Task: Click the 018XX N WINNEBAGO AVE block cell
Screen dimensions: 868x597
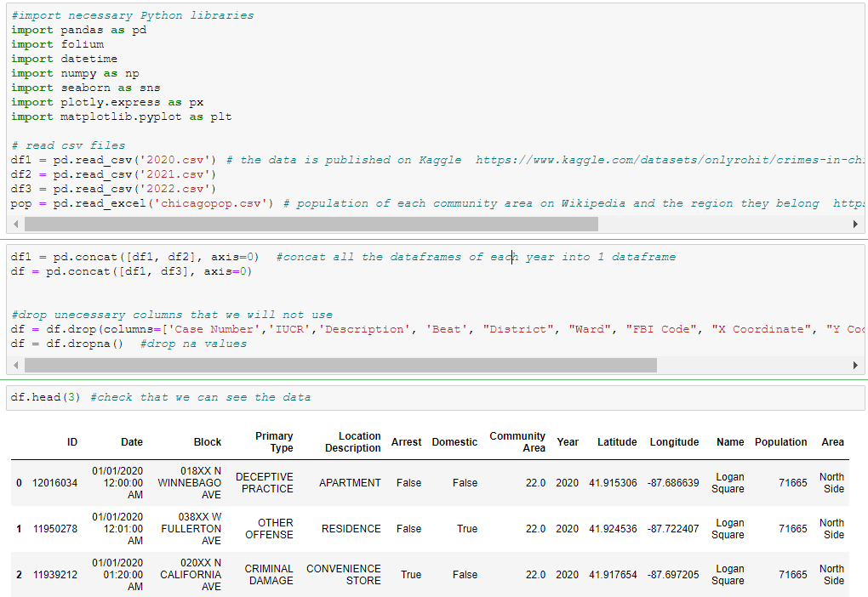Action: tap(189, 483)
